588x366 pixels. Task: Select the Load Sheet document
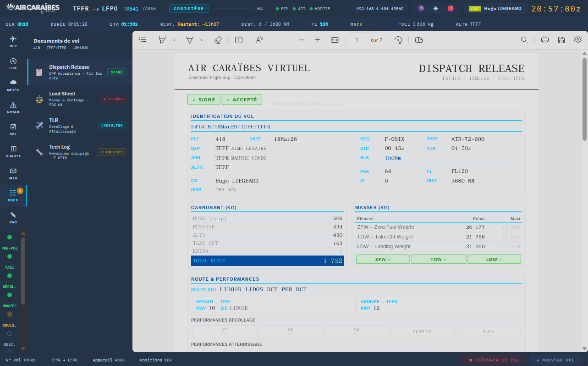[x=80, y=99]
